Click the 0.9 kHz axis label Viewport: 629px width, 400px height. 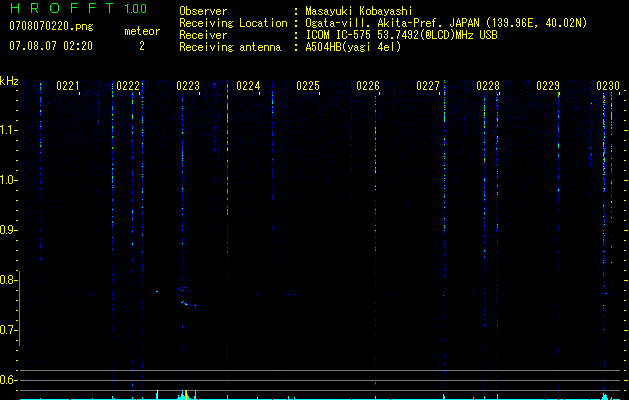9,230
